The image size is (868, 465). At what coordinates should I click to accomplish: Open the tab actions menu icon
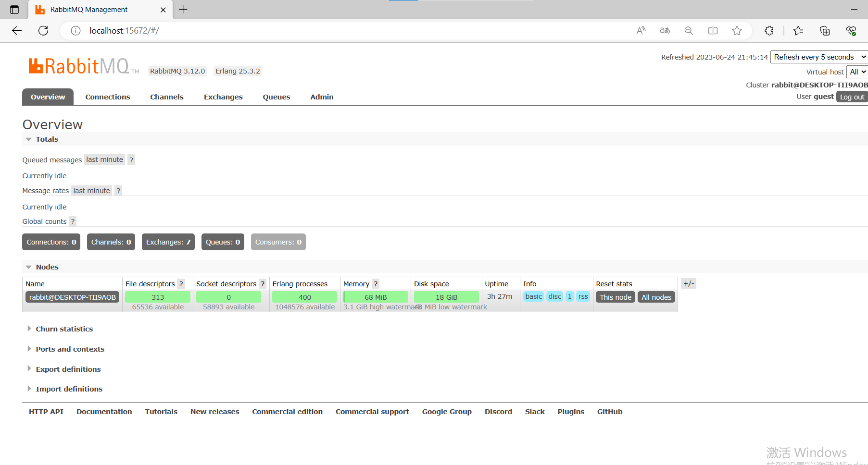pos(14,10)
